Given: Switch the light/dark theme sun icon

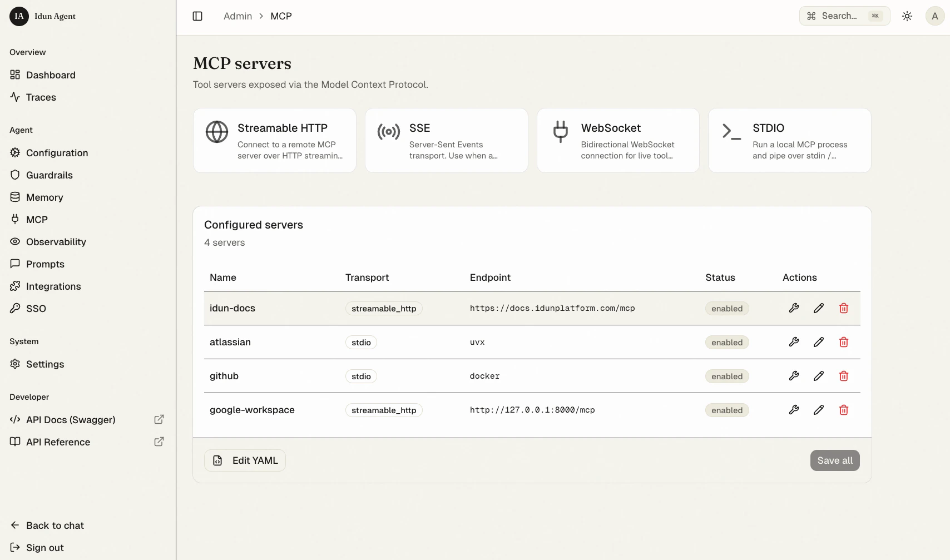Looking at the screenshot, I should click(x=907, y=16).
